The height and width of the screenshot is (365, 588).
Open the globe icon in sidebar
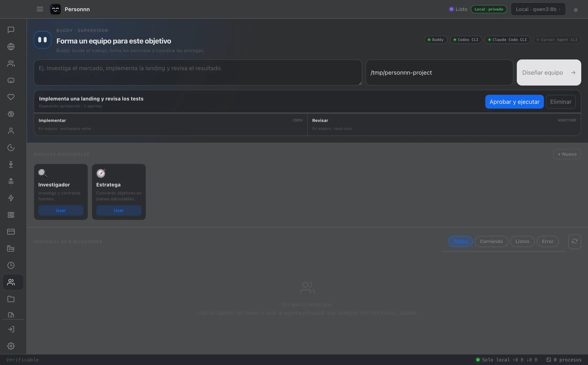coord(11,47)
